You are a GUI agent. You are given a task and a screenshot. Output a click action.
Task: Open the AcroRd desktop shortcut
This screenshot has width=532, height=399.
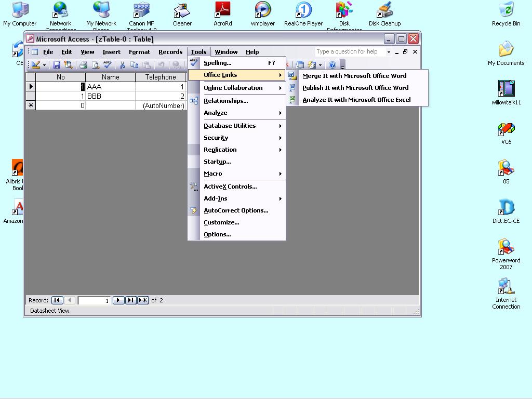(223, 14)
